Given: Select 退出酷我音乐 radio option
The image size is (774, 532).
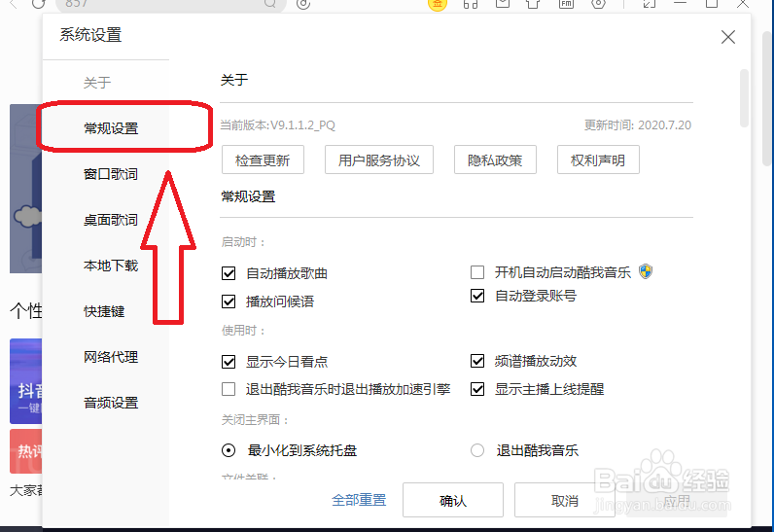Looking at the screenshot, I should (x=477, y=450).
